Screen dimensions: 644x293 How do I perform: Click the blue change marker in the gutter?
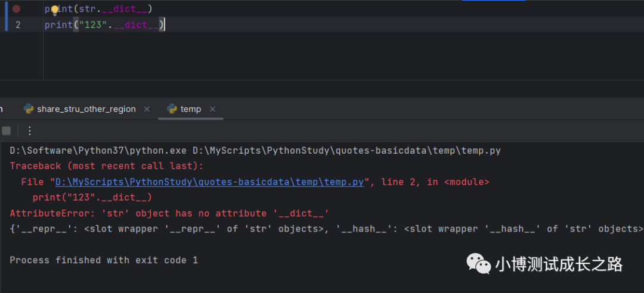click(6, 17)
